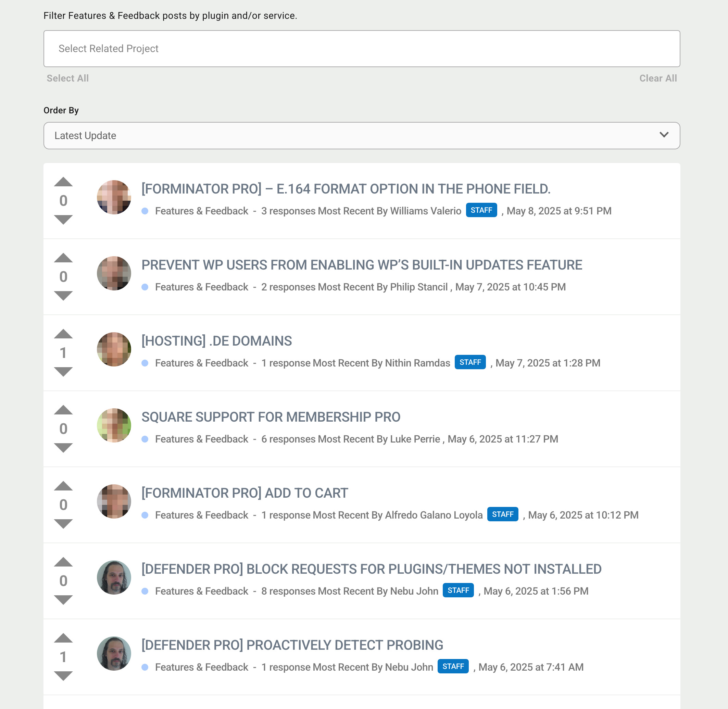The image size is (728, 709).
Task: Upvote Defender Pro Block Requests post
Action: [63, 562]
